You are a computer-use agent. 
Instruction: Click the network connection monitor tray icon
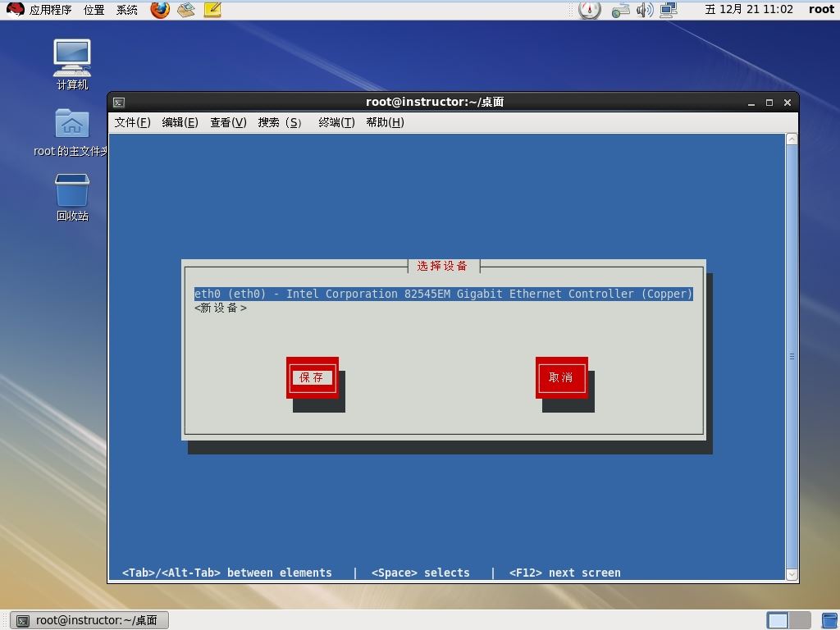tap(669, 10)
